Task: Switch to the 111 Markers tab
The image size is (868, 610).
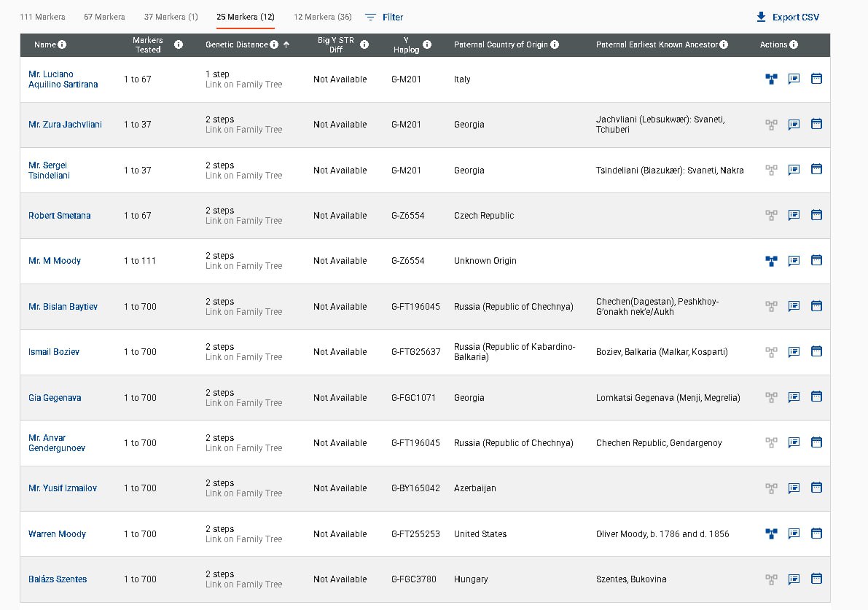Action: pos(42,17)
